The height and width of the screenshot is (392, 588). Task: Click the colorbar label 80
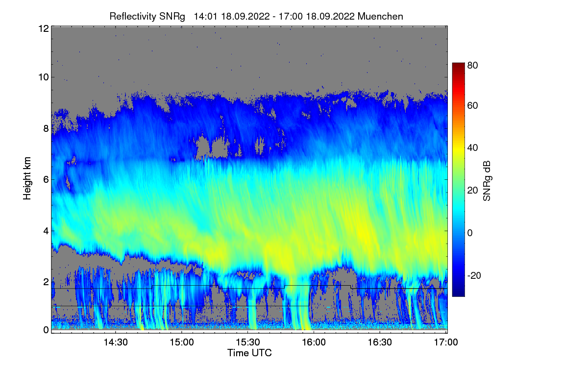click(473, 65)
